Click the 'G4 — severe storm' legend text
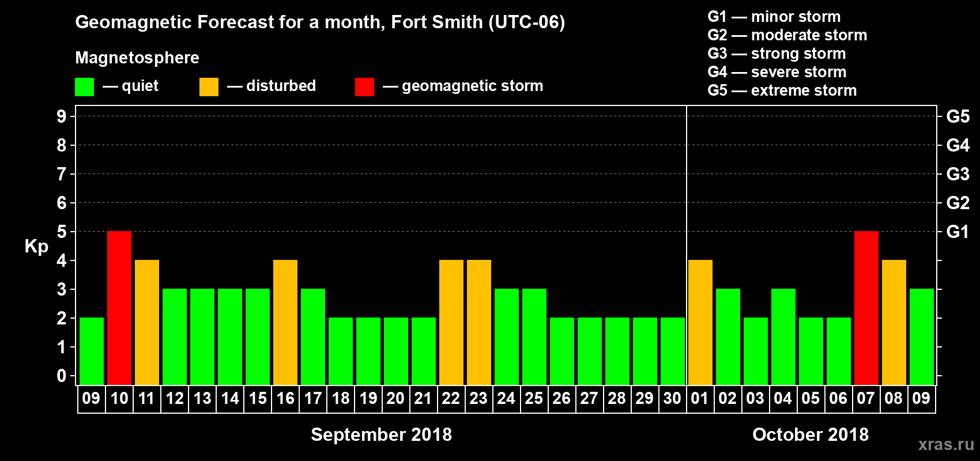This screenshot has width=980, height=461. (x=777, y=72)
